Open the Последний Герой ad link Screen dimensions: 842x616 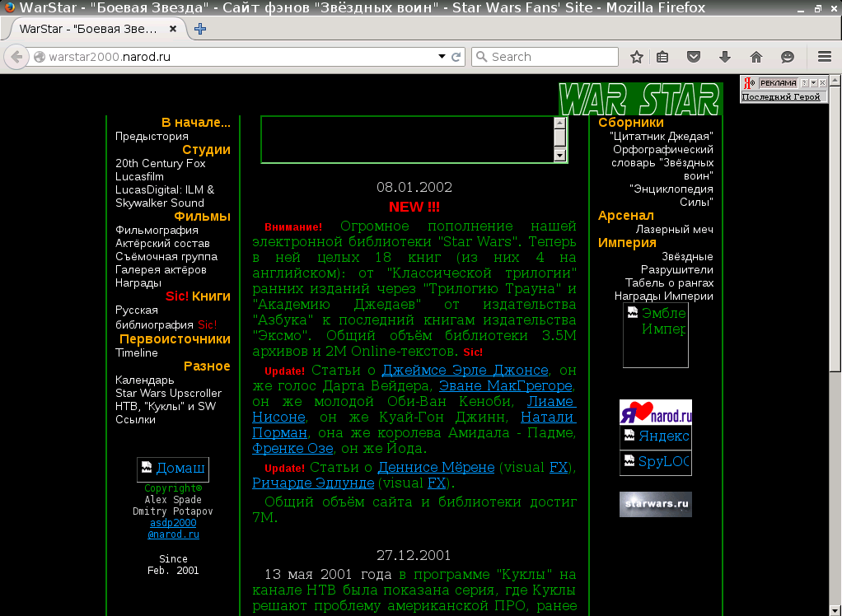(781, 97)
